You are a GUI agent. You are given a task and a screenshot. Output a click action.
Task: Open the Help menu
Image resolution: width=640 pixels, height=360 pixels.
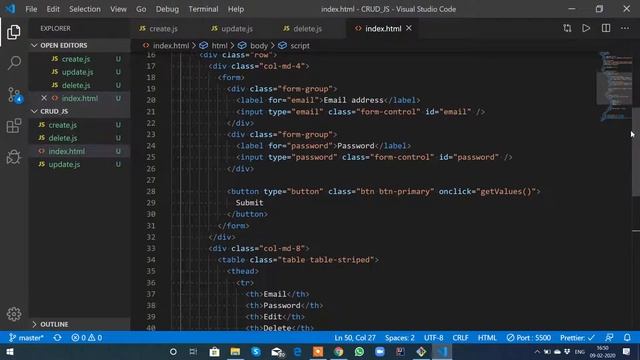tap(236, 9)
